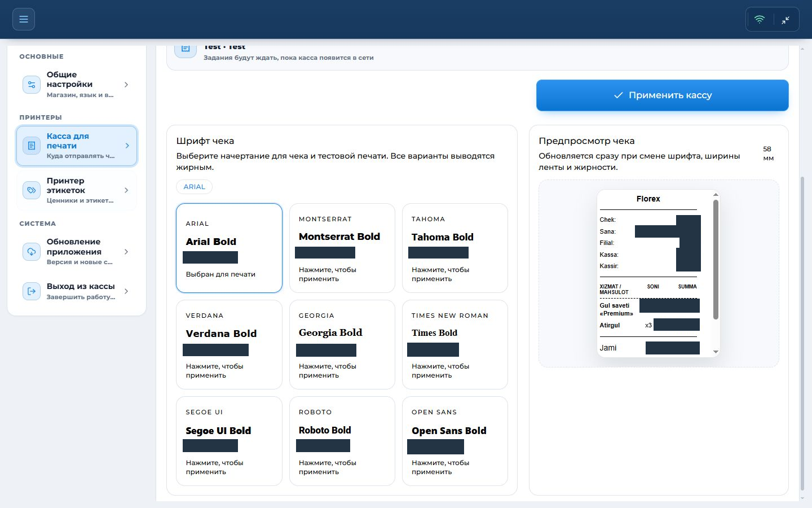Expand Общие настройки with its chevron
This screenshot has height=508, width=812.
pos(126,85)
